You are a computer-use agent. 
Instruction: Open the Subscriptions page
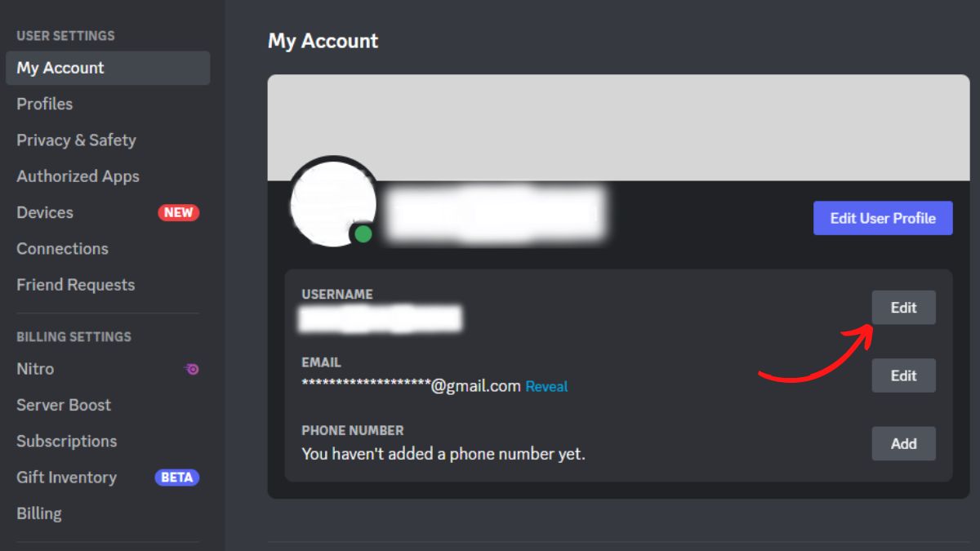[66, 441]
